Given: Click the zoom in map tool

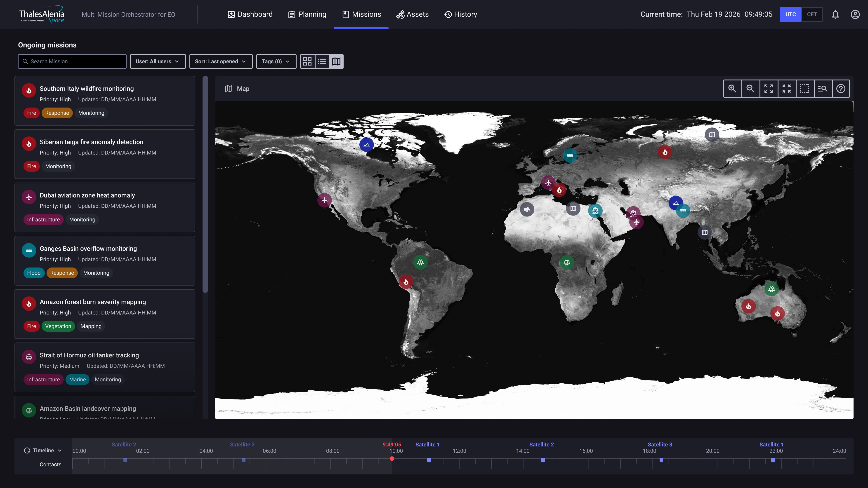Looking at the screenshot, I should pos(732,89).
